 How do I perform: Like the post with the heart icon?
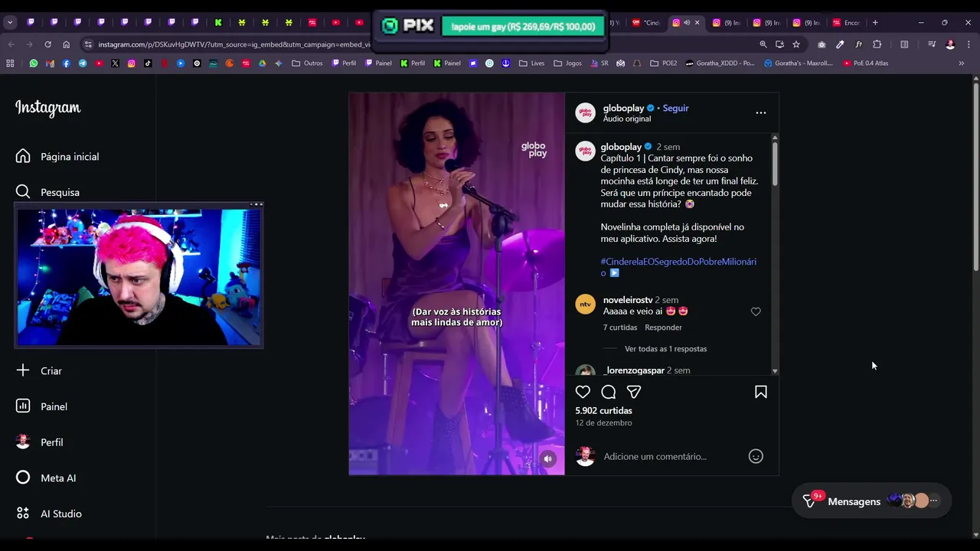coord(583,392)
